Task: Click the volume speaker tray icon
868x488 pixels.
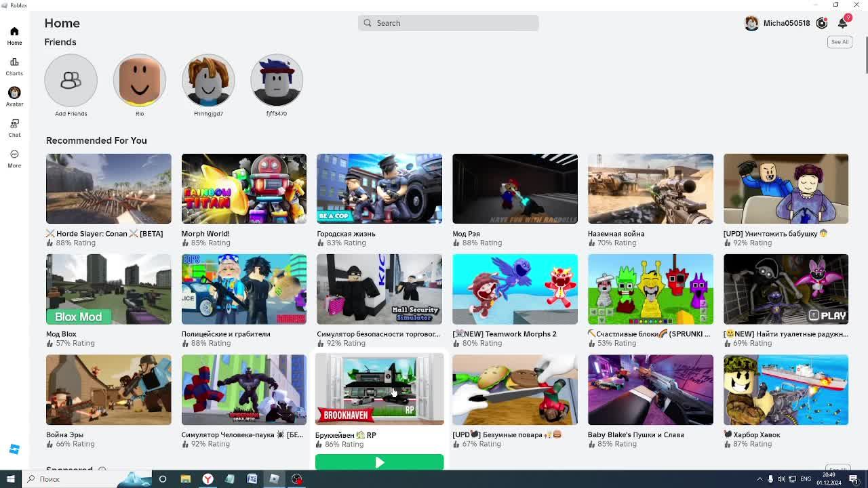Action: (x=781, y=479)
